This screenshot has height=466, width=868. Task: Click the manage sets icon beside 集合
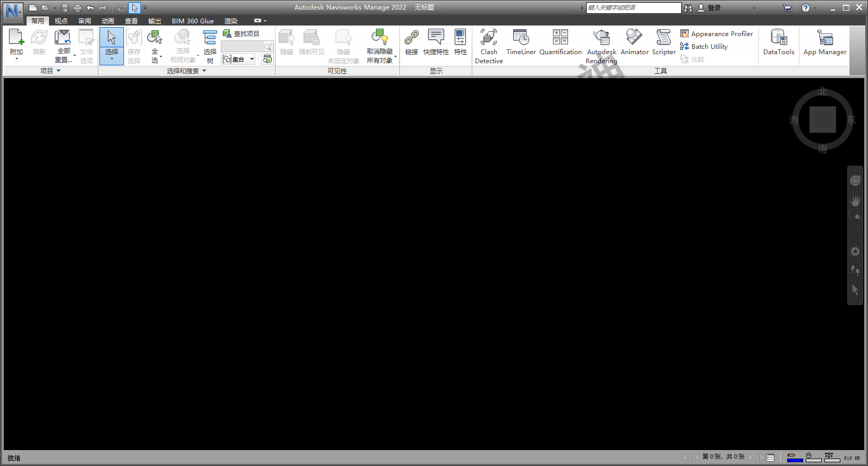[x=268, y=59]
